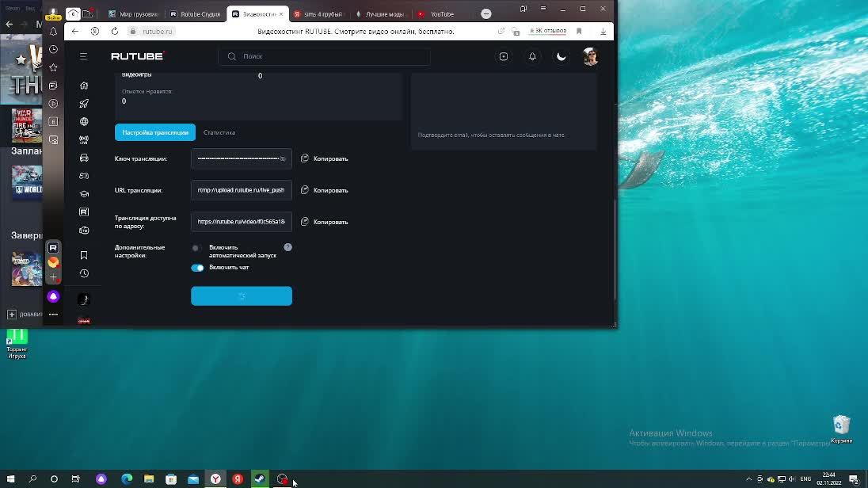Disable the Включить чат toggle
The height and width of the screenshot is (488, 868).
(x=198, y=268)
